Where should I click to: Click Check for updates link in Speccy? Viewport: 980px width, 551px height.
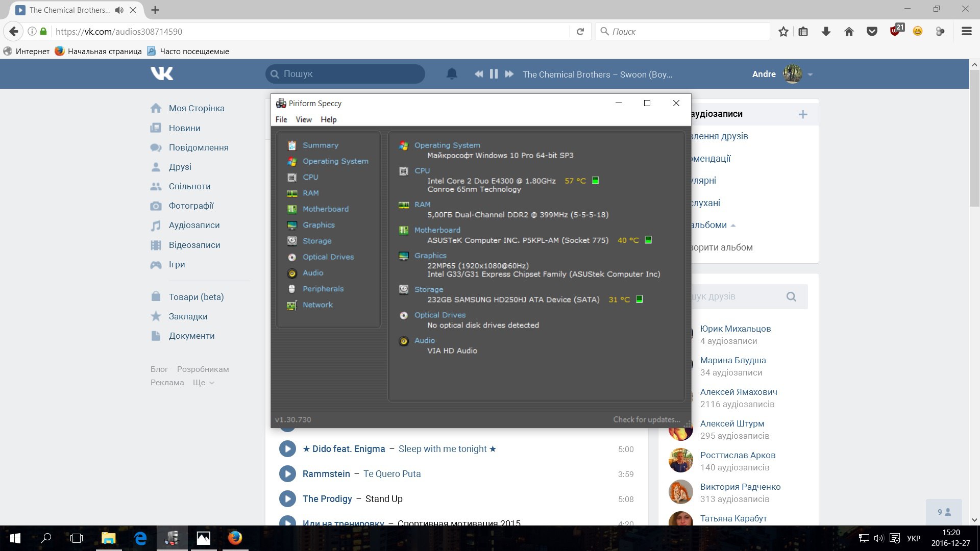tap(647, 419)
